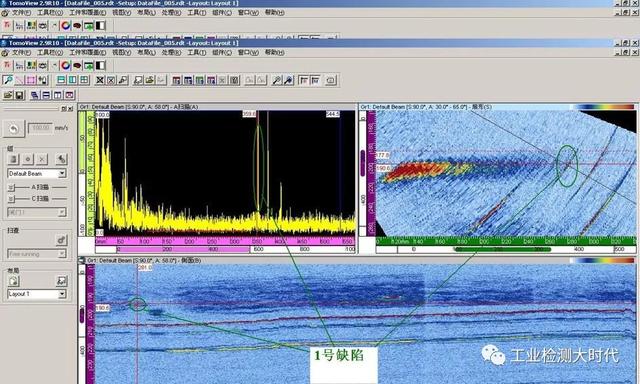Choose the four-pane grid layout icon
The image size is (640, 384).
84,80
